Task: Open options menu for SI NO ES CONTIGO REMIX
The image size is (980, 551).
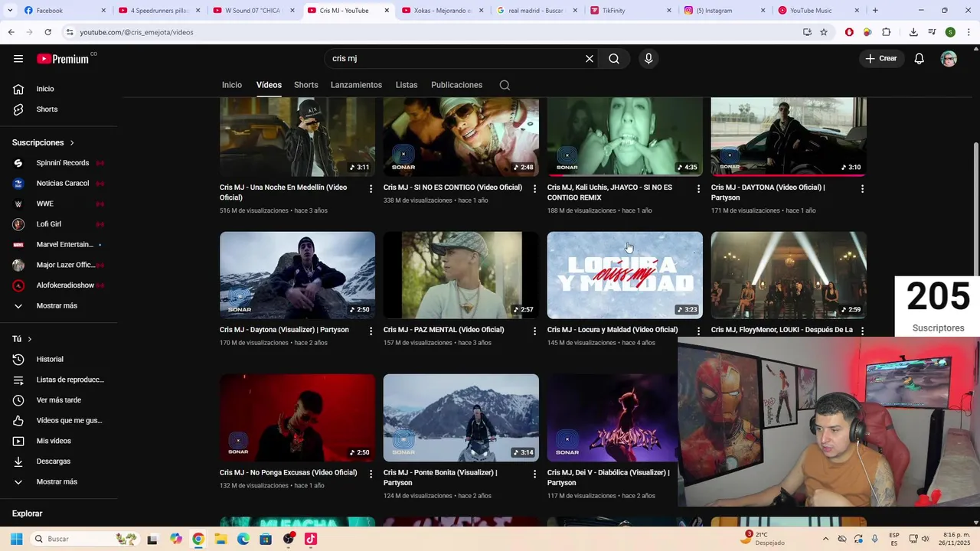Action: click(x=698, y=188)
